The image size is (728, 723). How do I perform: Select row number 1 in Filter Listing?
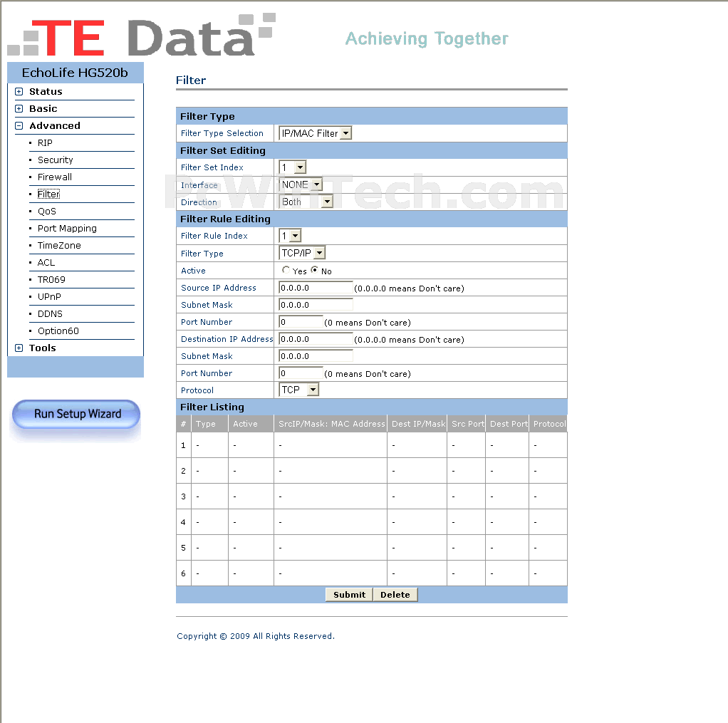[183, 445]
